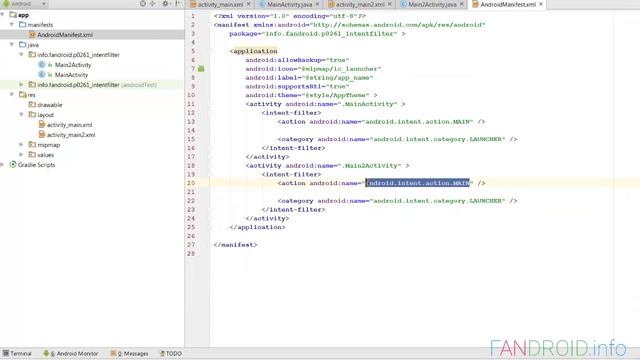
Task: Click the green launcher icon in gutter line 7
Action: (201, 69)
